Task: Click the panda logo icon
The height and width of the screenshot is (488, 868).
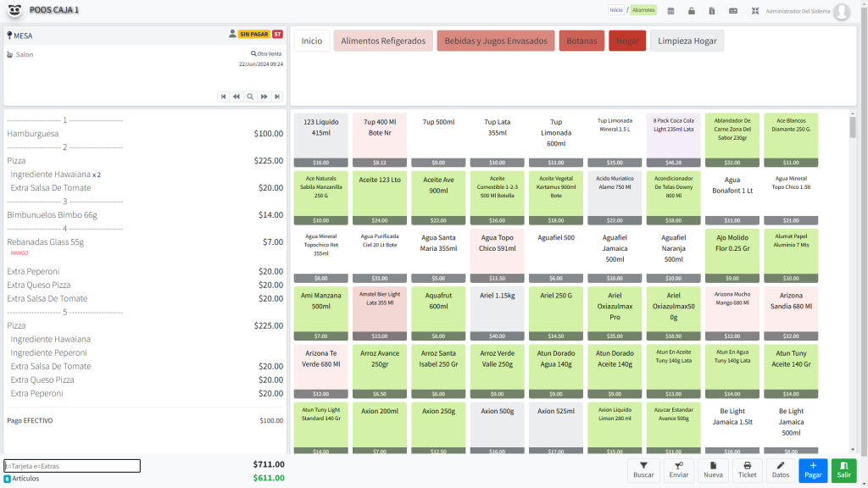Action: pyautogui.click(x=14, y=10)
